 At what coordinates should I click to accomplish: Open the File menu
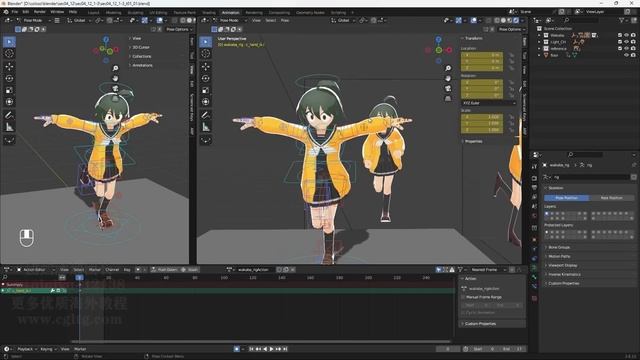pyautogui.click(x=15, y=12)
